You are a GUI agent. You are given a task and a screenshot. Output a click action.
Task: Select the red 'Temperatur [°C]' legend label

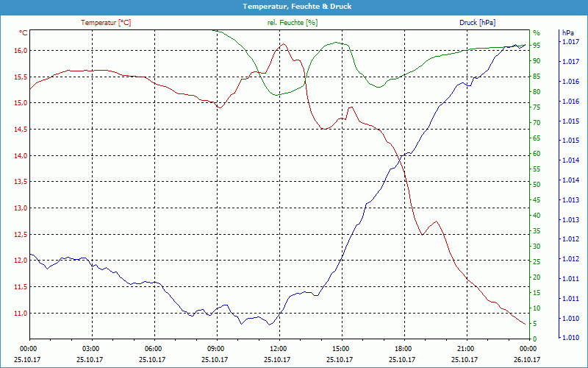pyautogui.click(x=106, y=23)
